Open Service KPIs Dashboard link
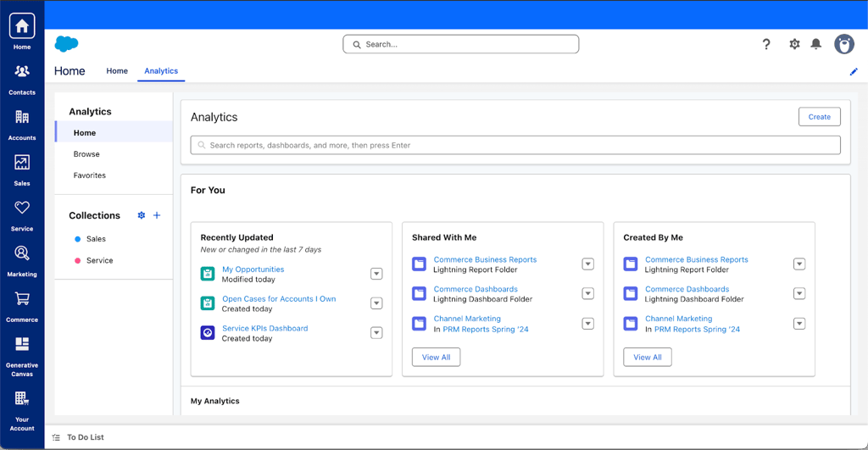This screenshot has width=868, height=450. tap(265, 328)
